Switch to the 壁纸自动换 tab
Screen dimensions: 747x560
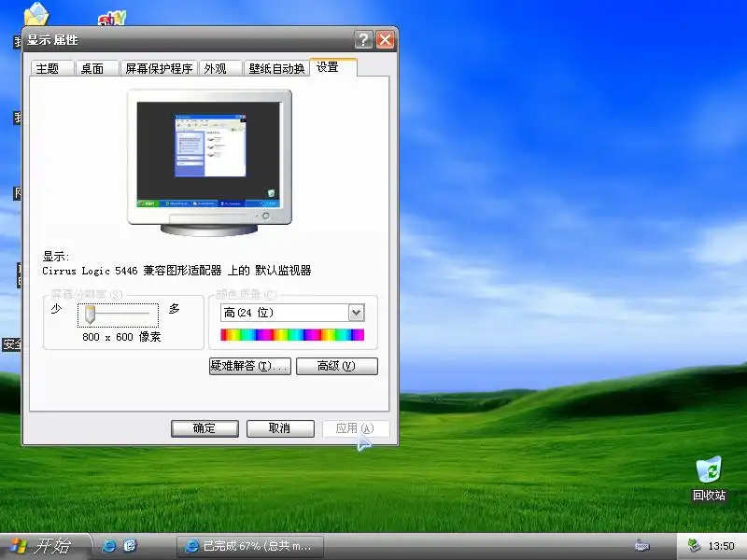pos(276,68)
